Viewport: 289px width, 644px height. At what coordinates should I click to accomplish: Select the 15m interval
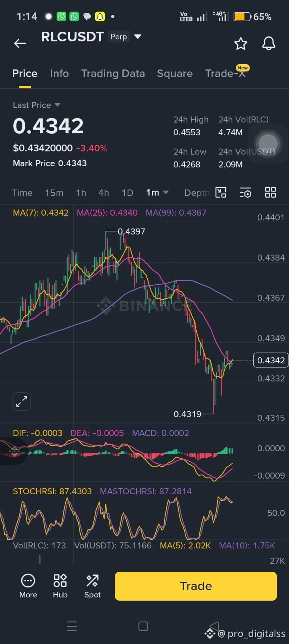click(54, 193)
